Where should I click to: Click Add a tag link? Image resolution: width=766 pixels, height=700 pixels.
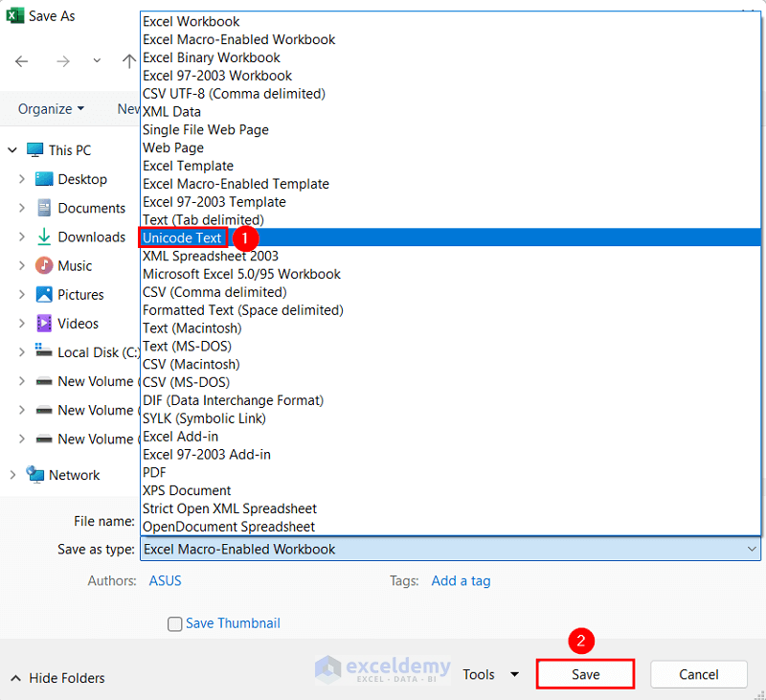pos(461,581)
